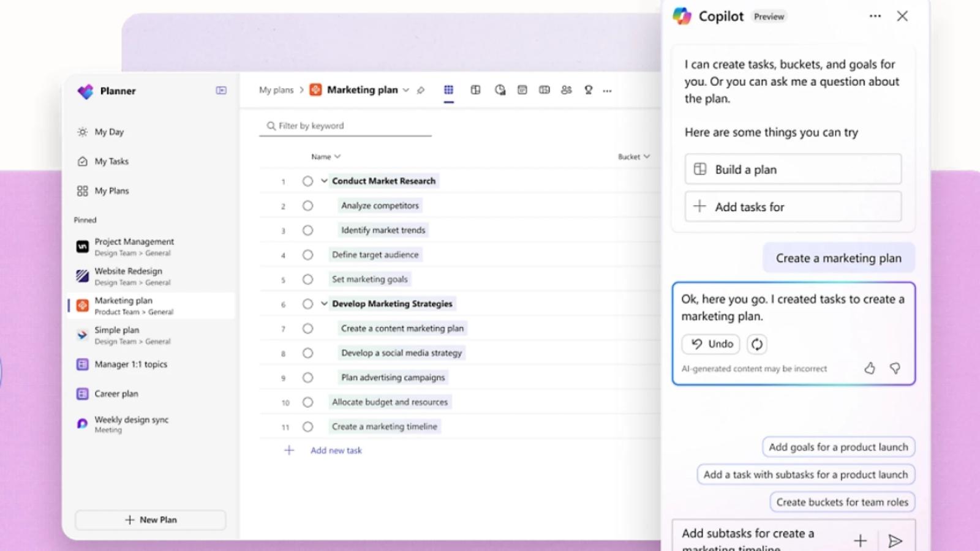Image resolution: width=980 pixels, height=551 pixels.
Task: Mark Define target audience task complete
Action: coord(307,255)
